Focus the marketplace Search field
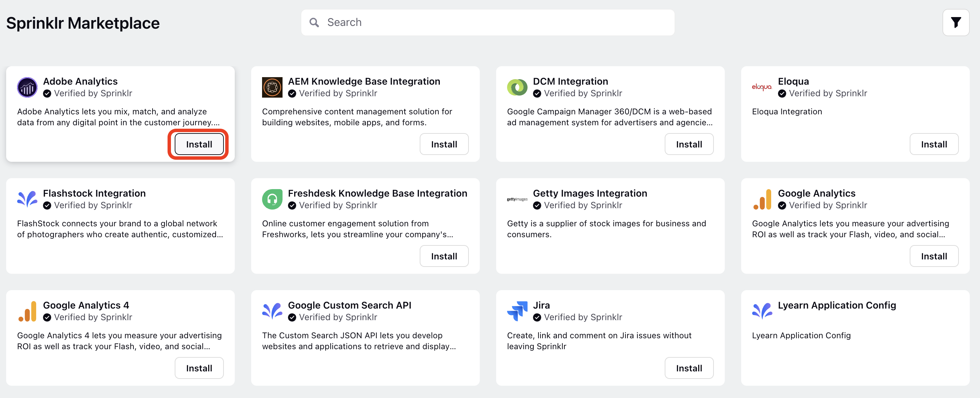980x398 pixels. (x=488, y=23)
